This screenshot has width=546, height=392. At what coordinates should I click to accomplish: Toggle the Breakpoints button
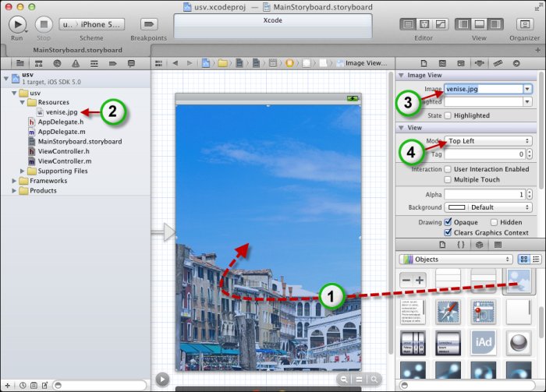(x=148, y=24)
